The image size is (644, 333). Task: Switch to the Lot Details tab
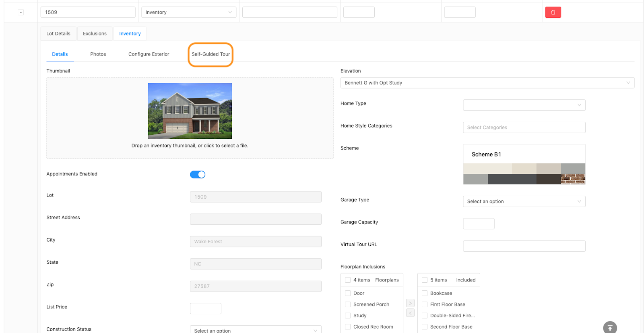click(x=58, y=34)
